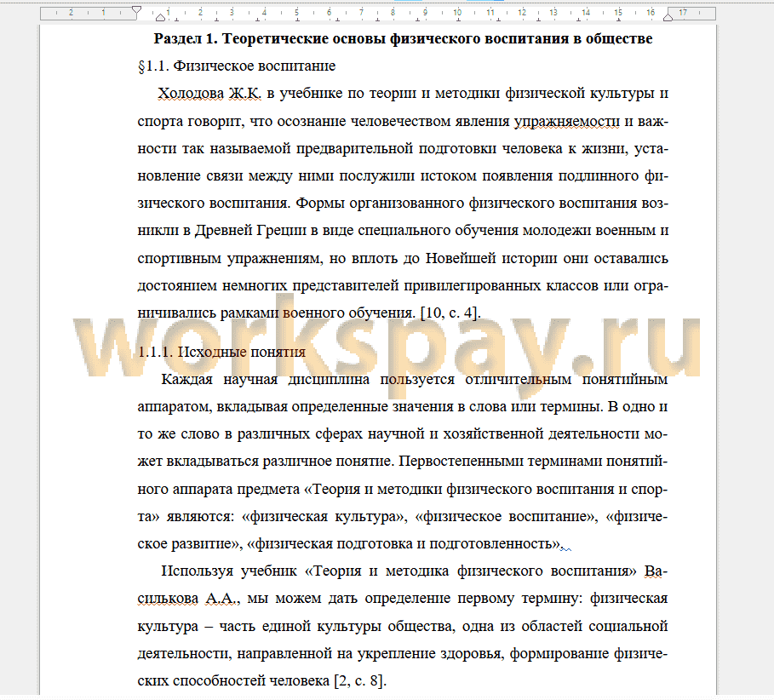Click the word "Каждая" starting the paragraph
Screen dimensions: 774x700
coord(187,379)
